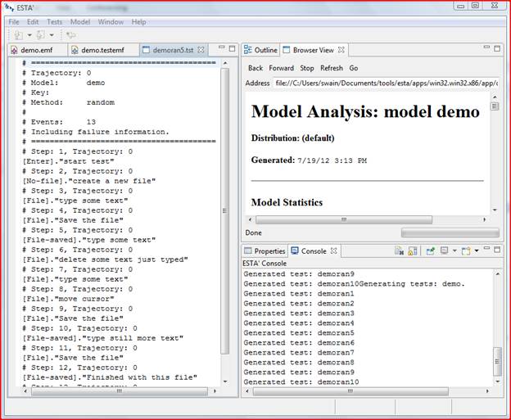Viewport: 511px width, 420px height.
Task: Click the Display Selected Console icon
Action: (x=442, y=251)
